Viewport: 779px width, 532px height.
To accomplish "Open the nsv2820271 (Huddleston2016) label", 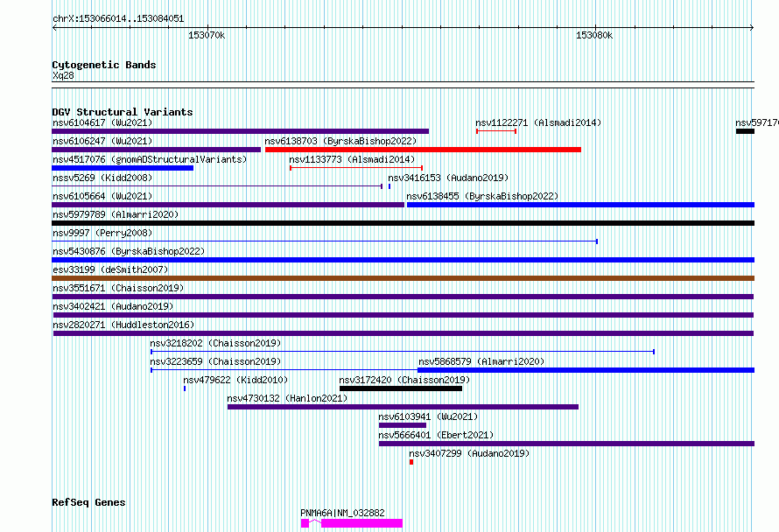I will [123, 325].
